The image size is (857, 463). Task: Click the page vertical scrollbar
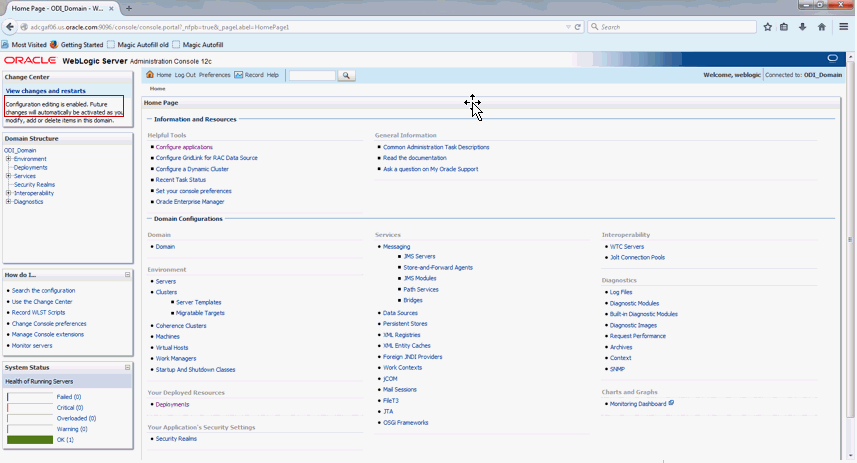pyautogui.click(x=850, y=240)
